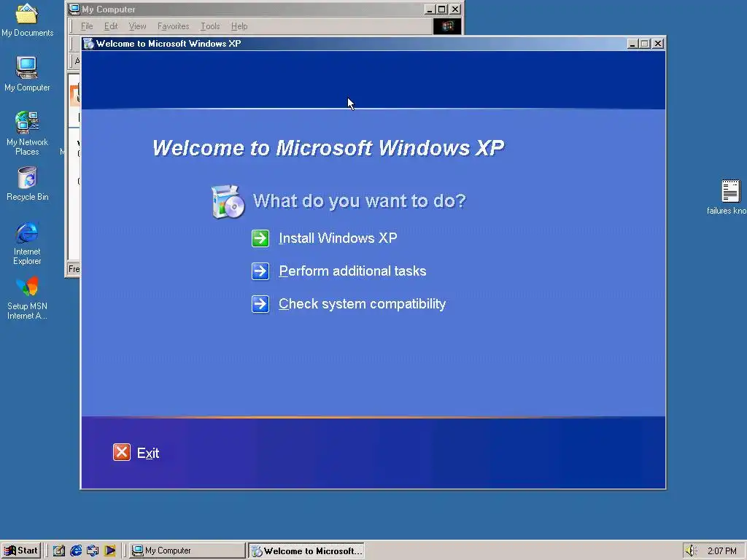Open the My Documents desktop icon
The width and height of the screenshot is (747, 560).
coord(27,20)
